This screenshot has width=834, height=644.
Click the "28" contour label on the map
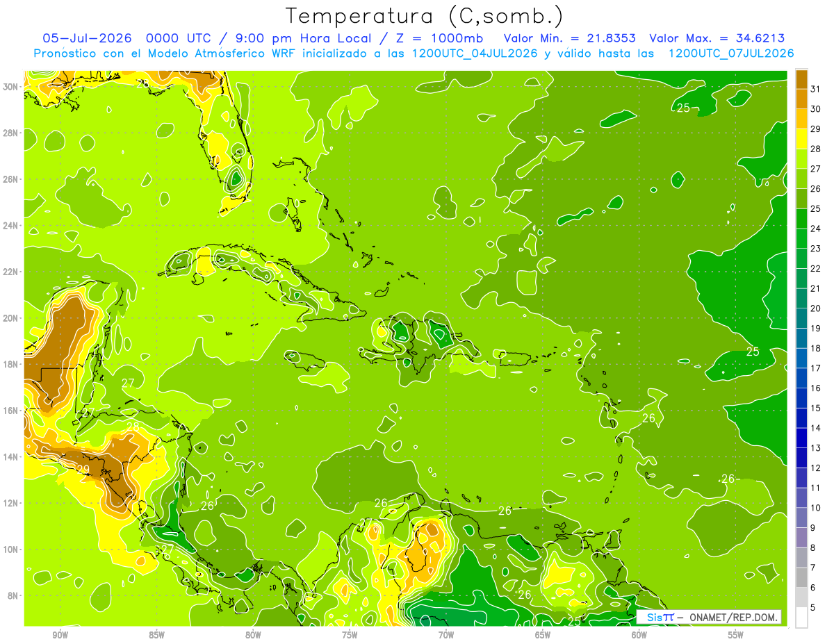(x=133, y=427)
